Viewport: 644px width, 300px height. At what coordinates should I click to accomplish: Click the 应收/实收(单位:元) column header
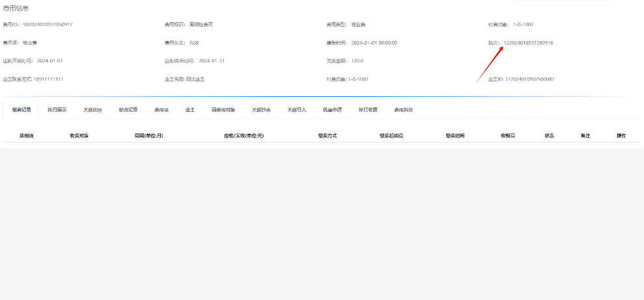coord(243,136)
